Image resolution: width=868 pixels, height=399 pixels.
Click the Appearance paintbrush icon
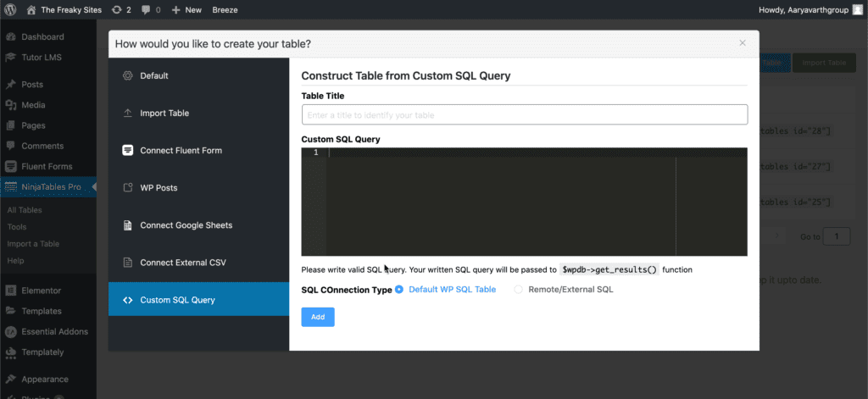[x=10, y=379]
